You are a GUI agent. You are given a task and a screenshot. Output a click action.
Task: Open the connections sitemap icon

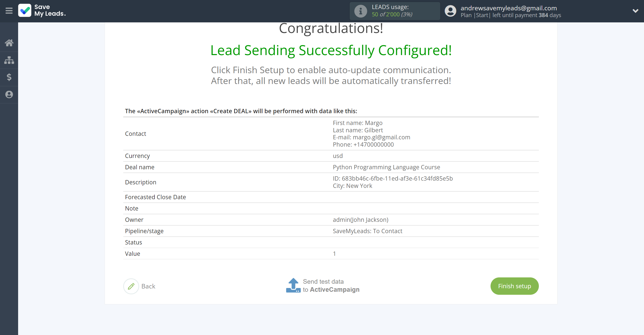(x=9, y=60)
